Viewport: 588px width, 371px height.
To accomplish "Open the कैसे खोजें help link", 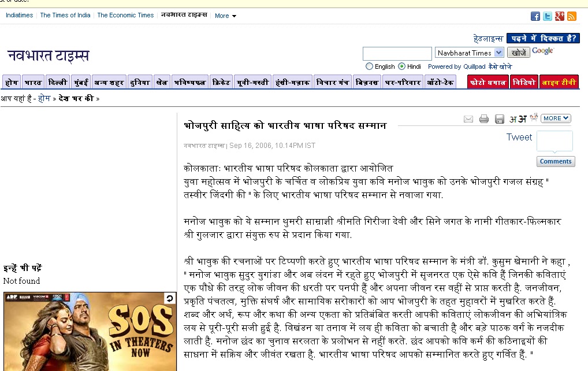I will pos(500,67).
